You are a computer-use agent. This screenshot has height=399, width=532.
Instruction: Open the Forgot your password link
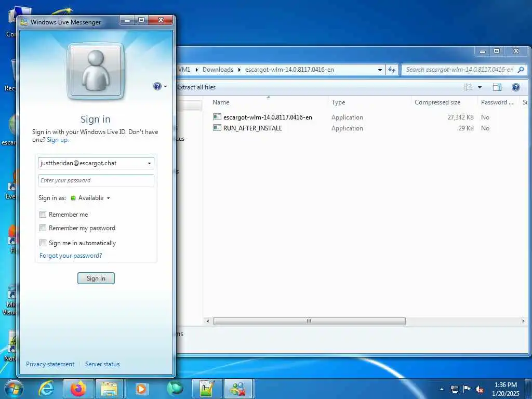coord(71,256)
